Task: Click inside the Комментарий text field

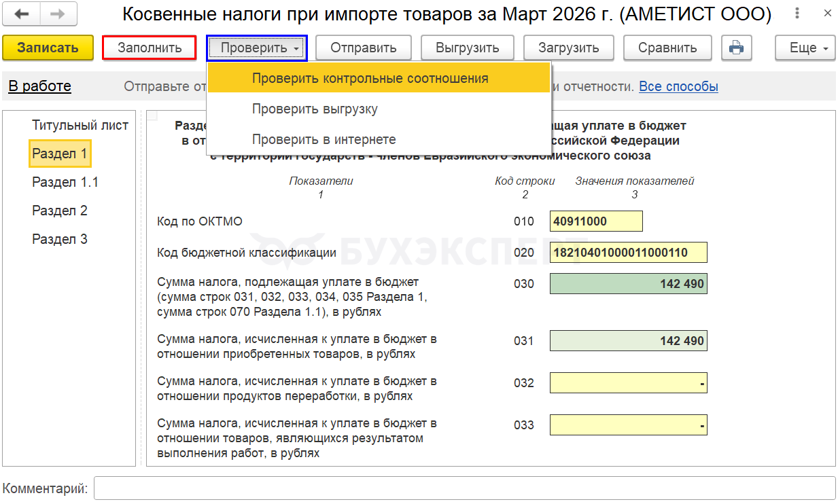Action: 464,488
